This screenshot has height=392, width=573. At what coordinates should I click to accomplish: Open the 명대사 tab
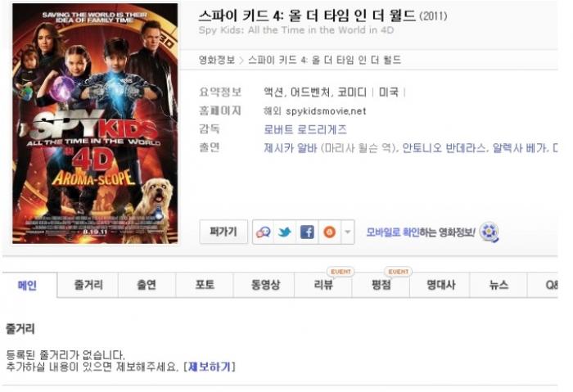(440, 285)
